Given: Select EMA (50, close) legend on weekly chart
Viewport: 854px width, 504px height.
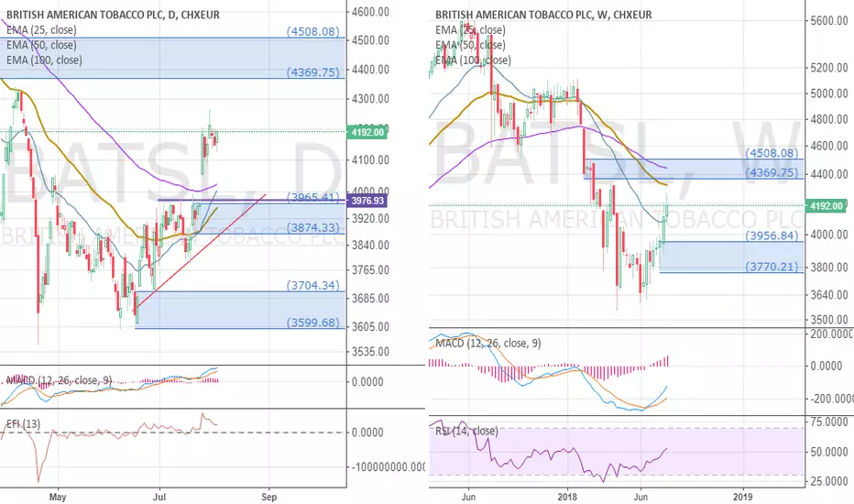Looking at the screenshot, I should coord(470,45).
